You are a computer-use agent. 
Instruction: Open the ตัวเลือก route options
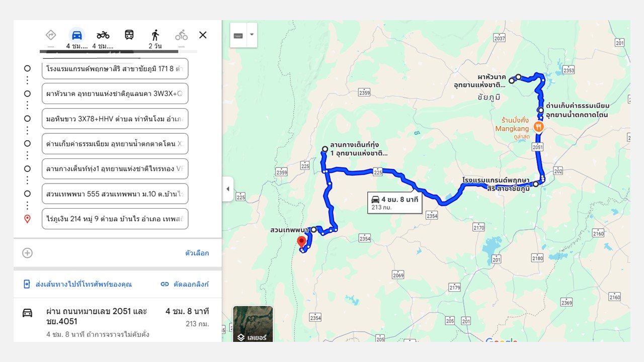pos(197,253)
